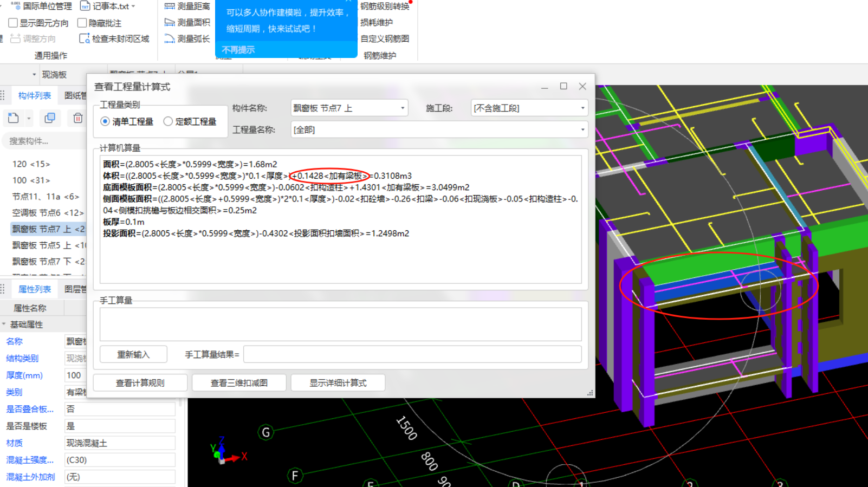Click drag handle of 属性列表 panel

(x=3, y=289)
